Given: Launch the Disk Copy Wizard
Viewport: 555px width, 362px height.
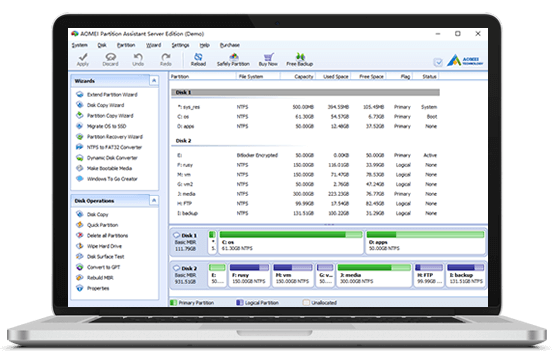Looking at the screenshot, I should tap(101, 105).
